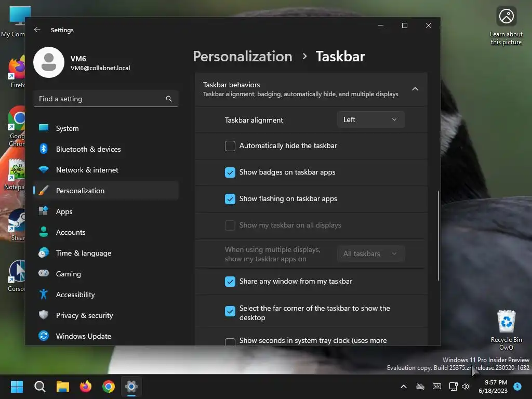Screen dimensions: 532x399
Task: Click the touch keyboard tray icon
Action: point(437,387)
